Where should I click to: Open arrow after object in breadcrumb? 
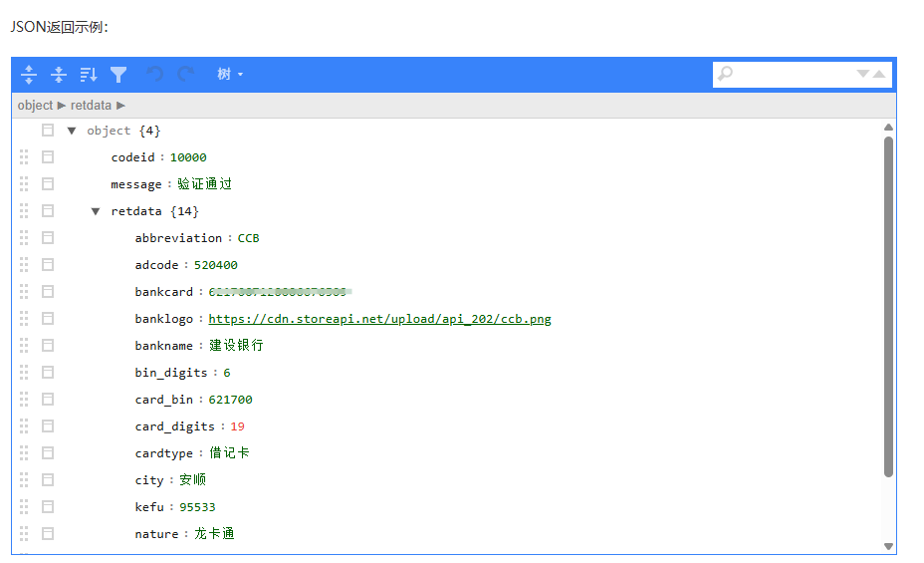pyautogui.click(x=62, y=106)
